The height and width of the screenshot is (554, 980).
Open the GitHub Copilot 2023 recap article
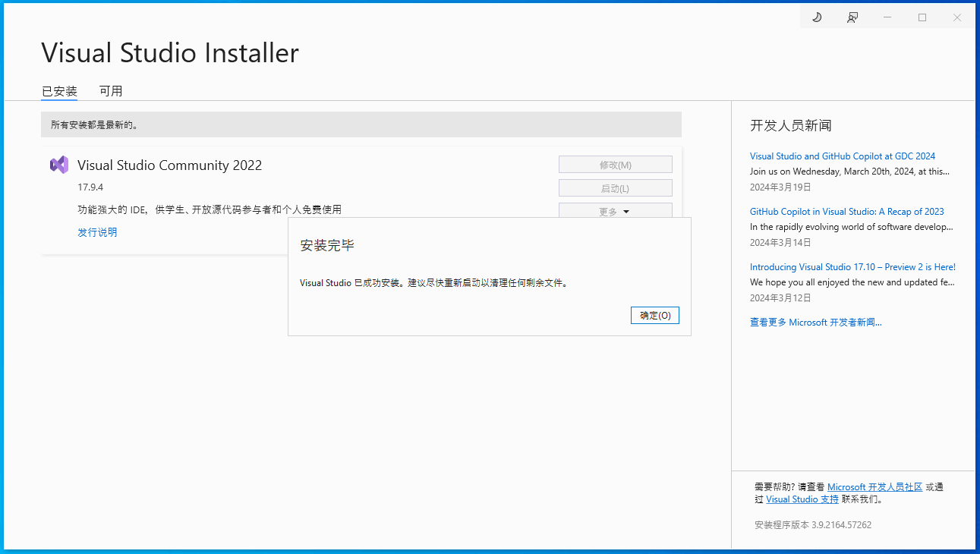(x=846, y=211)
